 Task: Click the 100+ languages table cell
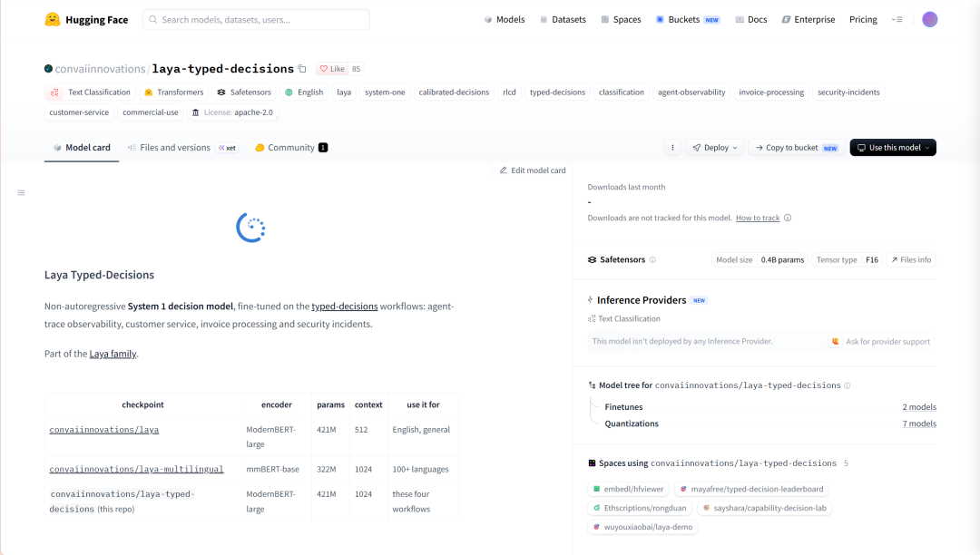point(421,469)
